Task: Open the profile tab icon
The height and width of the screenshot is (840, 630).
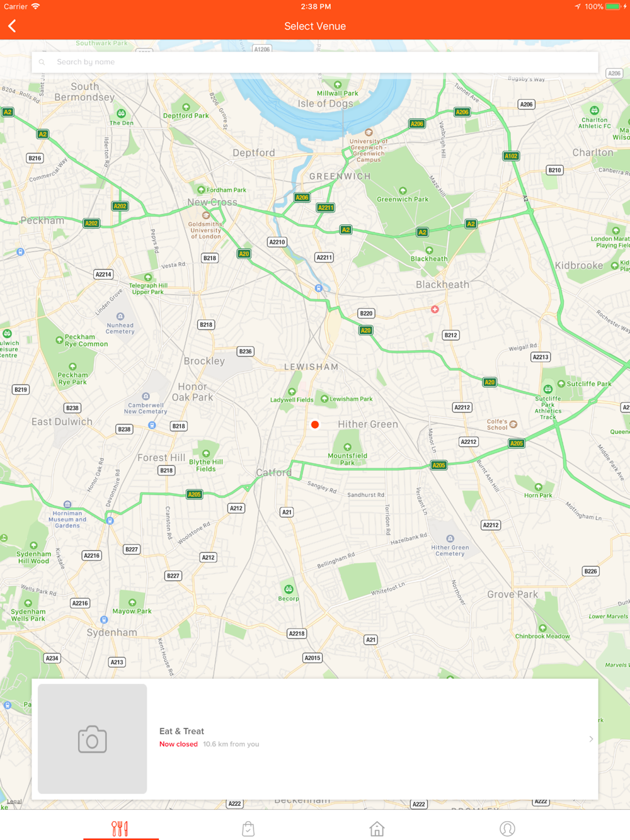Action: click(x=507, y=829)
